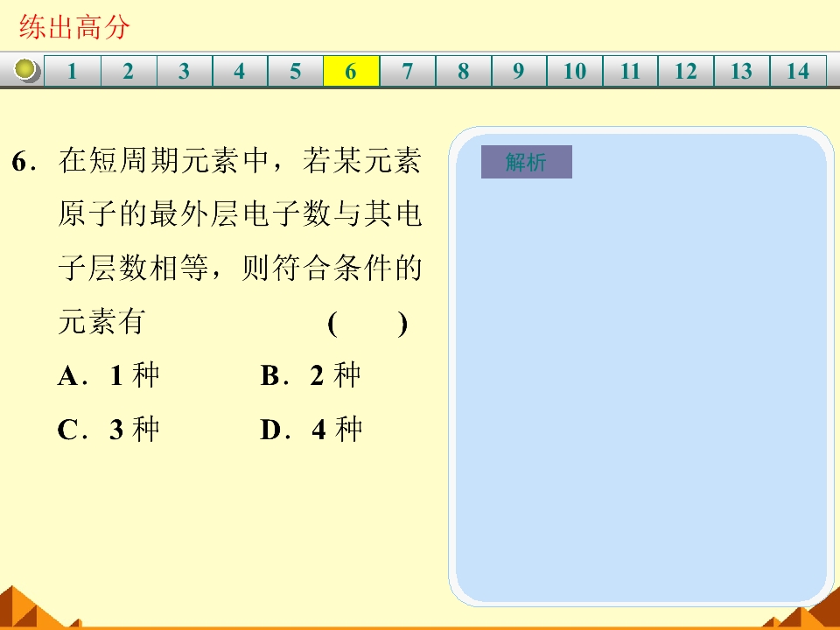Go to question 9 tab
Viewport: 840px width, 630px height.
pos(519,72)
